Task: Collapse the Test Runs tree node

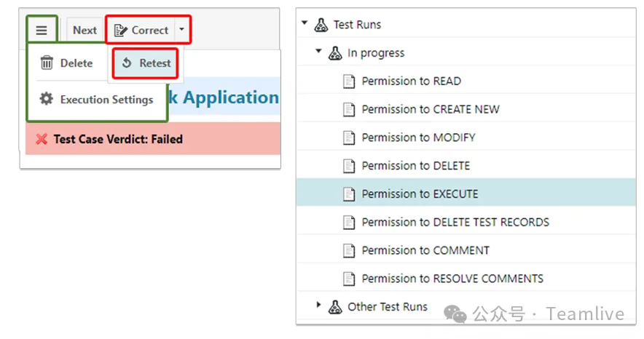Action: point(305,23)
